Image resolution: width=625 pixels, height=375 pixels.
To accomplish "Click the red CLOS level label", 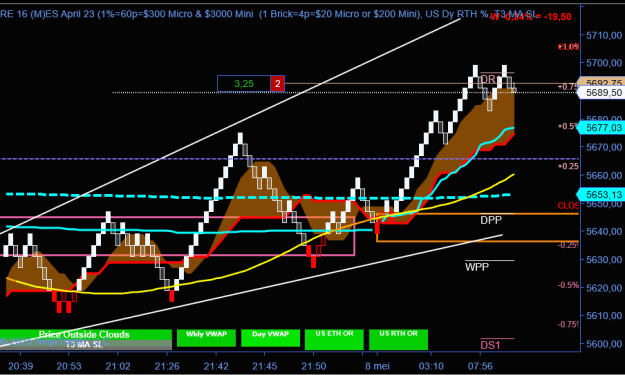I will pyautogui.click(x=568, y=206).
